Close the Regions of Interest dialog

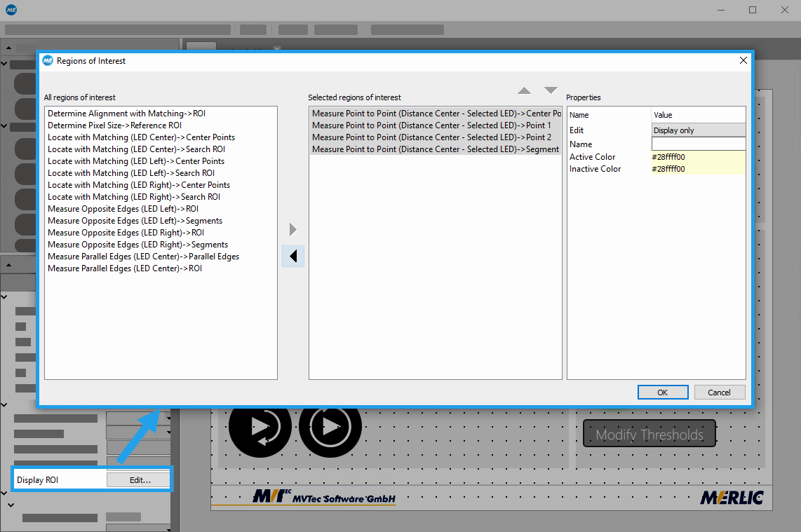pyautogui.click(x=743, y=61)
